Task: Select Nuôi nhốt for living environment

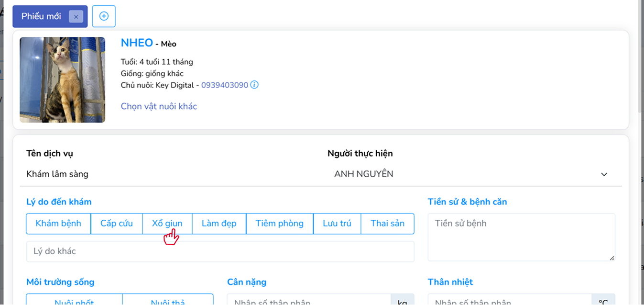Action: [x=74, y=301]
